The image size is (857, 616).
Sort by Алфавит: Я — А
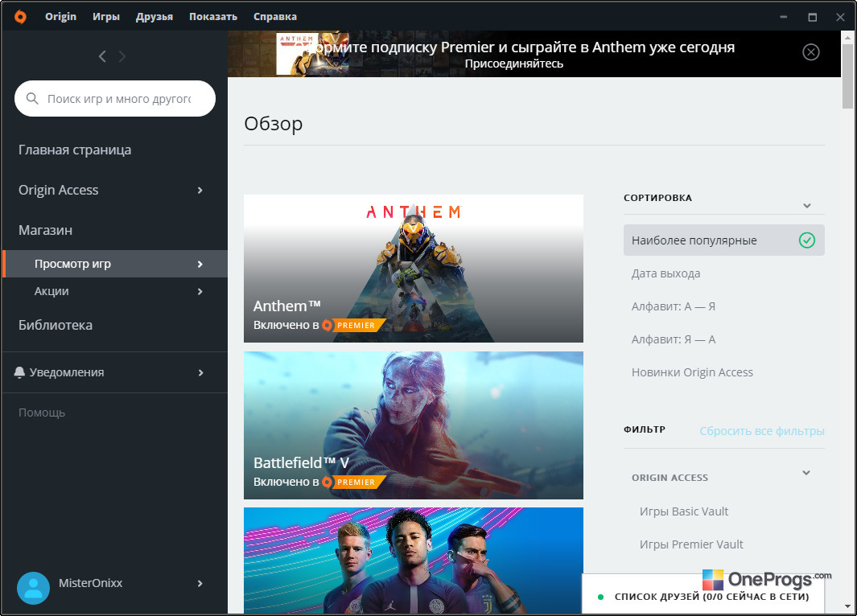click(674, 339)
